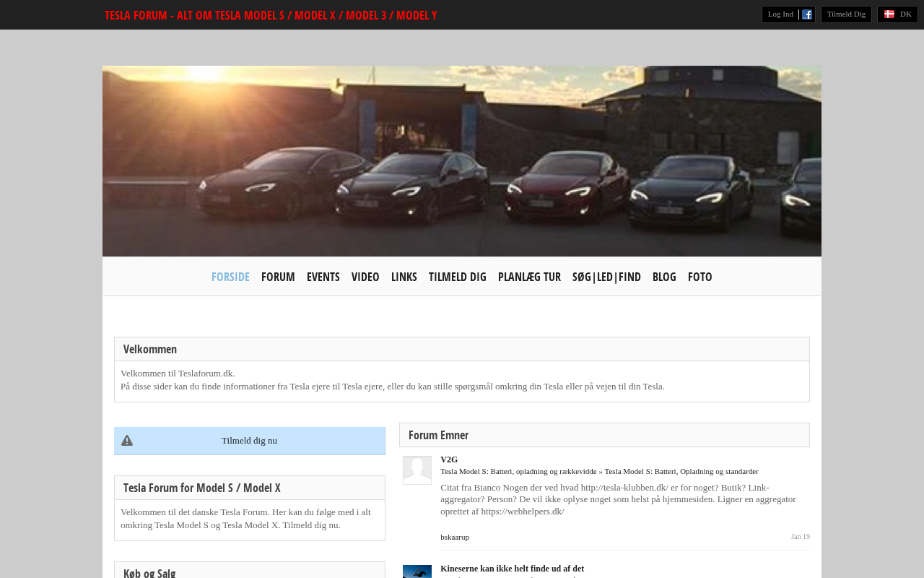Click 'Velkommen til Teslaforum.dk.' text
Viewport: 924px width, 578px height.
tap(178, 374)
